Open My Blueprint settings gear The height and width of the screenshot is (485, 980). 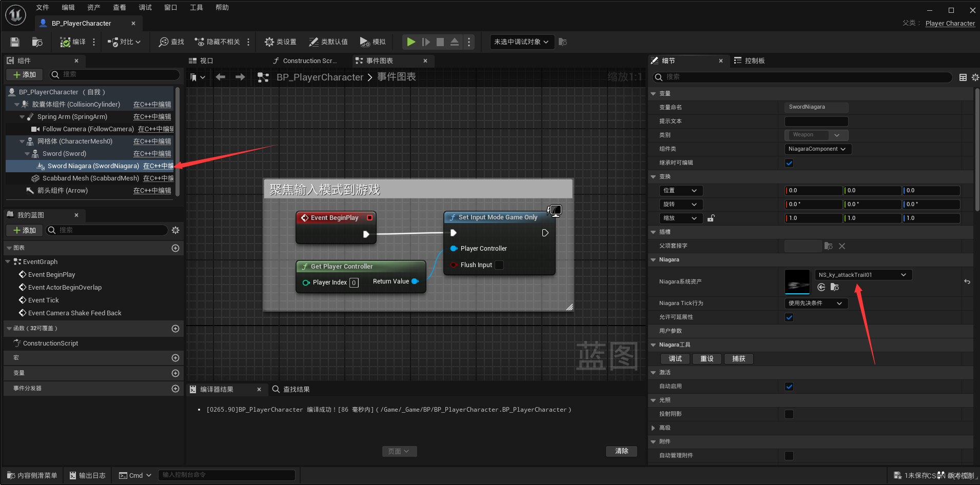175,230
